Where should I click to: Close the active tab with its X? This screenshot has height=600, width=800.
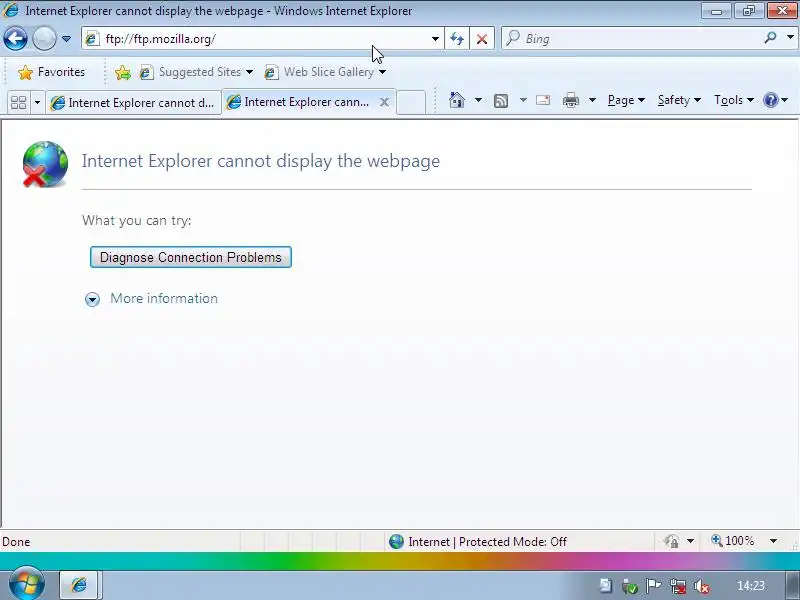point(384,102)
